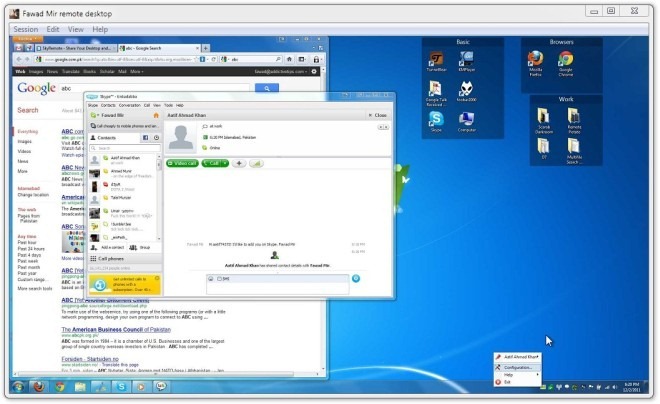
Task: Open the Computer desktop icon
Action: (466, 122)
